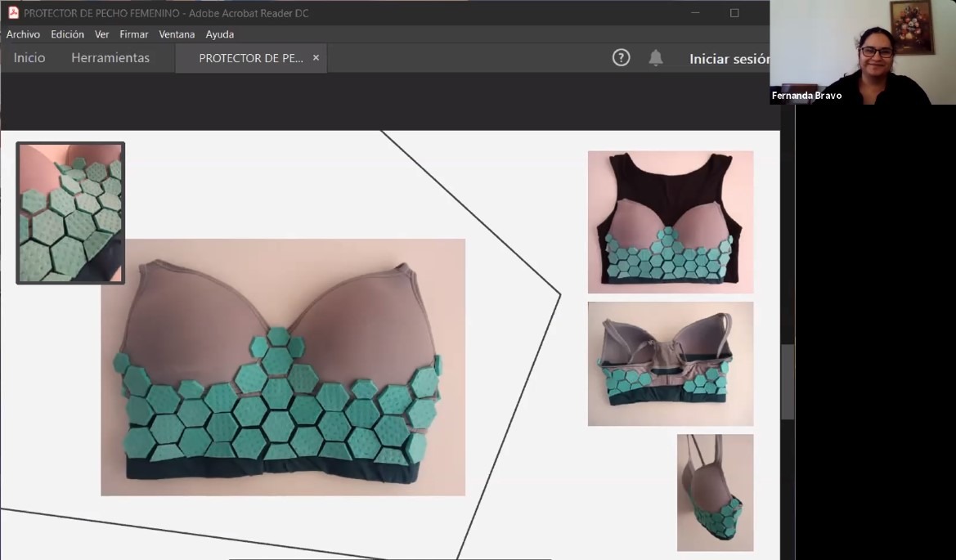Open the Ver menu
956x560 pixels.
[x=101, y=34]
